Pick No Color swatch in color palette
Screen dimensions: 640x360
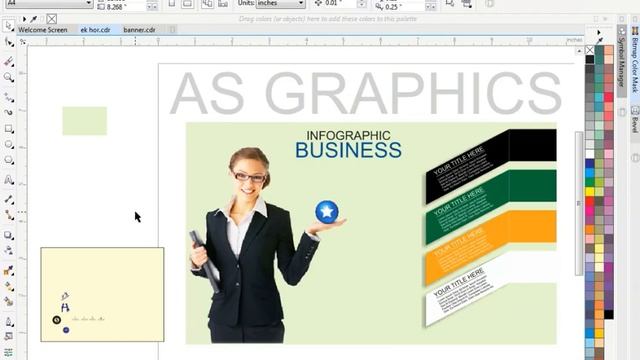590,50
